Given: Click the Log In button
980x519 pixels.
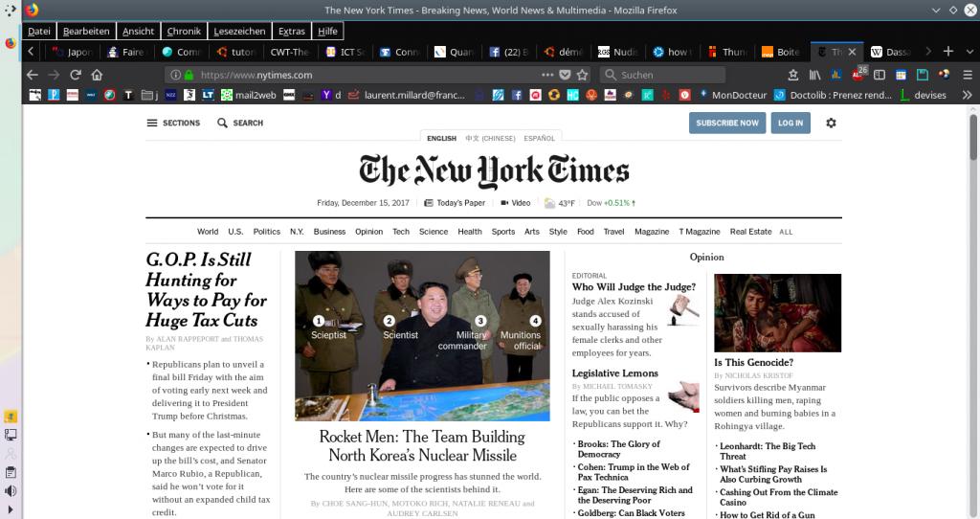Looking at the screenshot, I should click(790, 123).
